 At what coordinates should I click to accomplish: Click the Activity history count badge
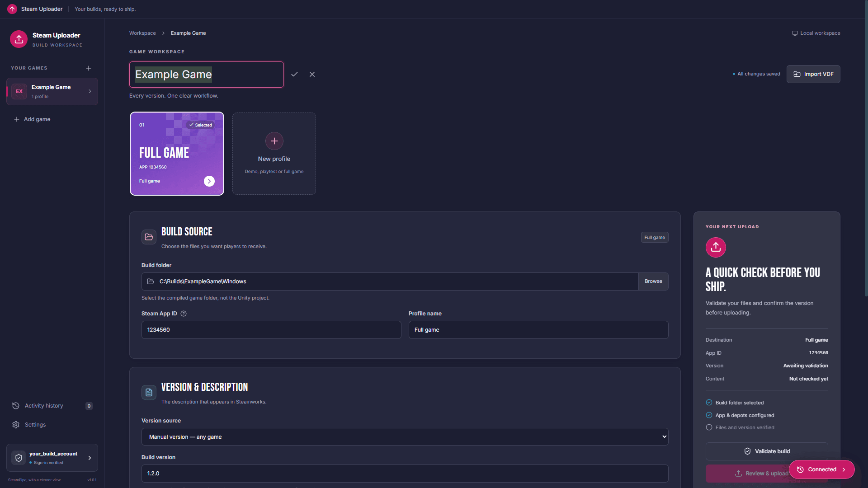coord(89,406)
